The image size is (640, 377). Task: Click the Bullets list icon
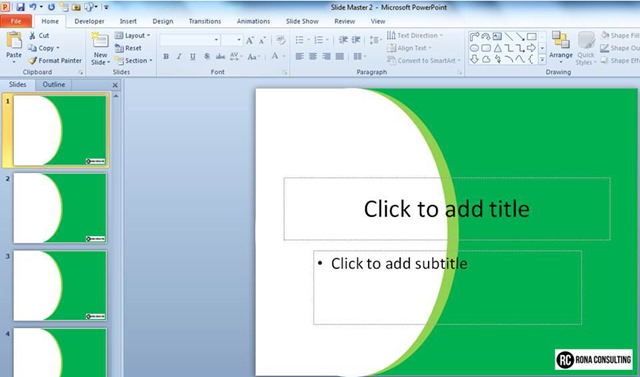[x=300, y=40]
